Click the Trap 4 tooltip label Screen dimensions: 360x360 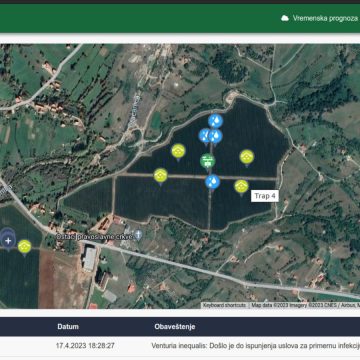(x=265, y=196)
